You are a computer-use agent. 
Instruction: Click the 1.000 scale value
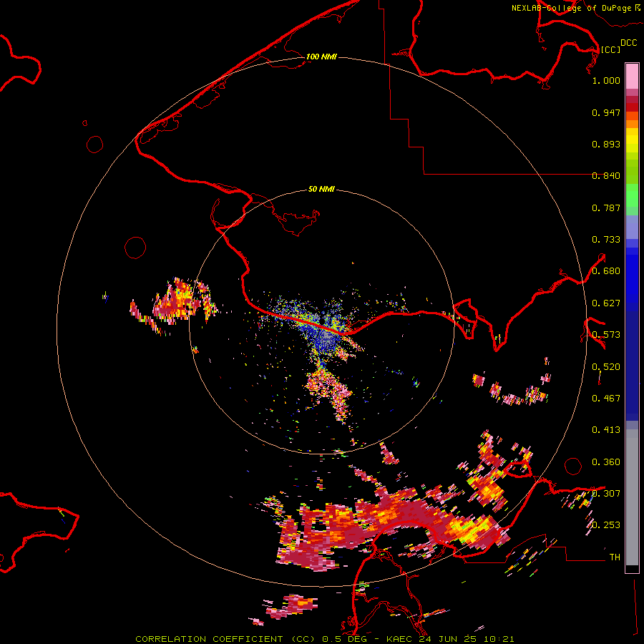click(606, 80)
